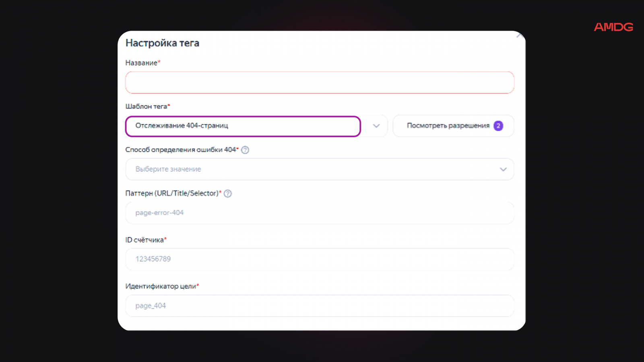Click the Способ определения ошибки 404 label
The width and height of the screenshot is (644, 362).
pyautogui.click(x=180, y=150)
